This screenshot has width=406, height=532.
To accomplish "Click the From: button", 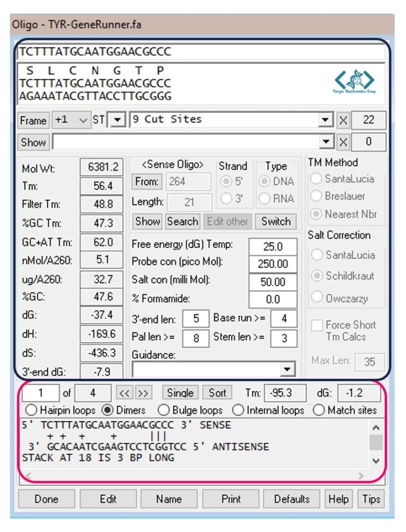I will pos(146,181).
